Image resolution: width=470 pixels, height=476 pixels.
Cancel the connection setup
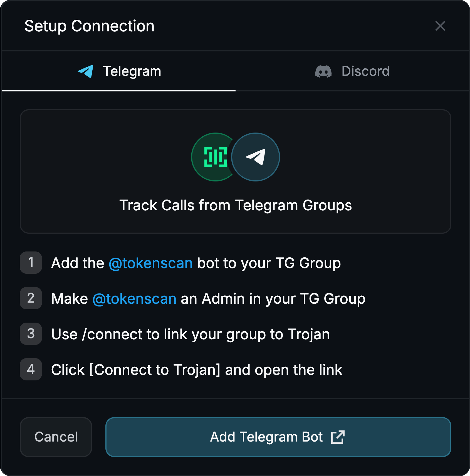(x=56, y=437)
